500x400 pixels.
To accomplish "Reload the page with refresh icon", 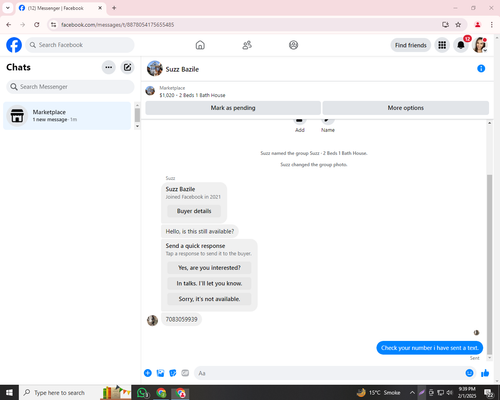I will click(x=37, y=25).
